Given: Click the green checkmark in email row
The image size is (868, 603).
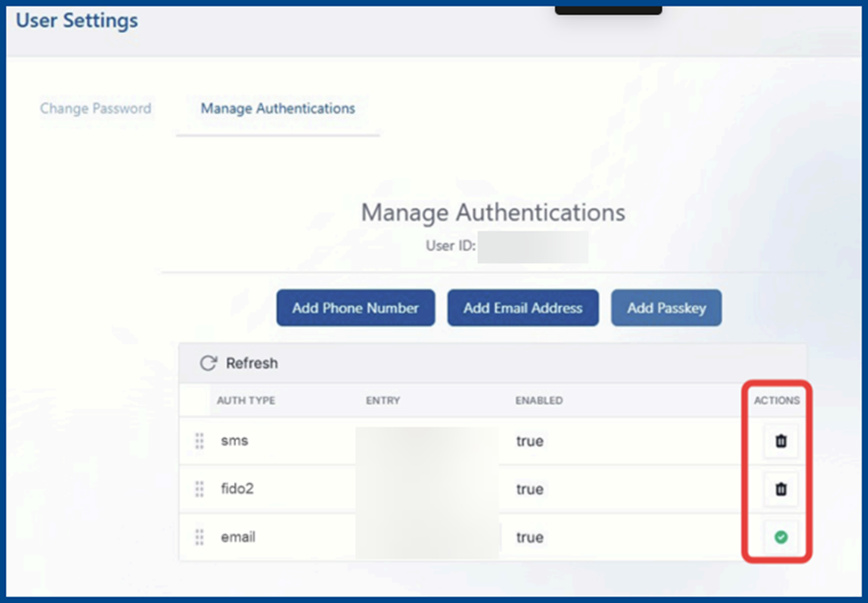Looking at the screenshot, I should [x=781, y=537].
